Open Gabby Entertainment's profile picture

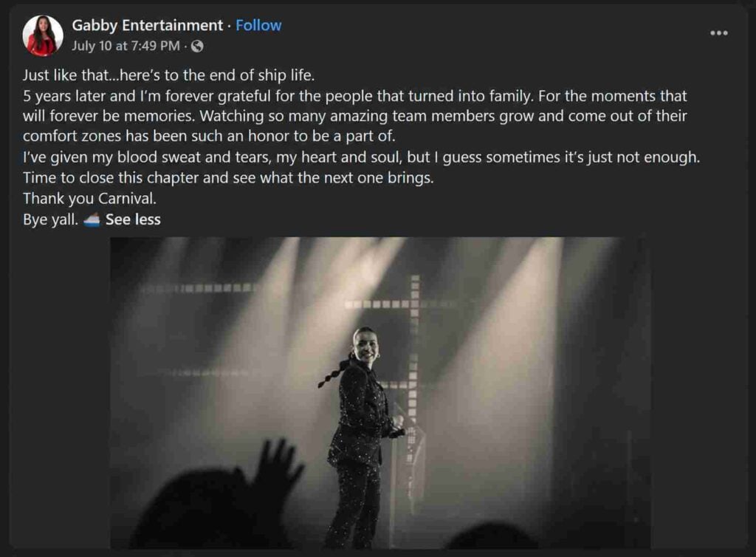click(43, 35)
